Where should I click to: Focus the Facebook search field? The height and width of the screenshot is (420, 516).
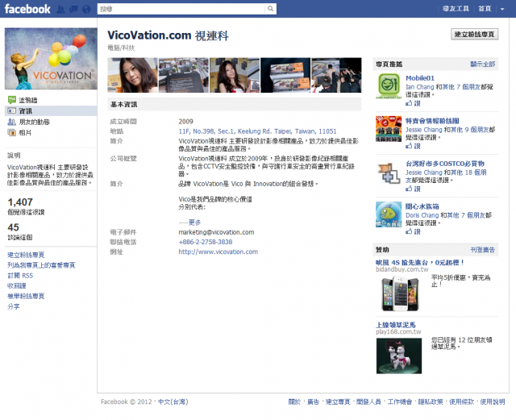[181, 9]
